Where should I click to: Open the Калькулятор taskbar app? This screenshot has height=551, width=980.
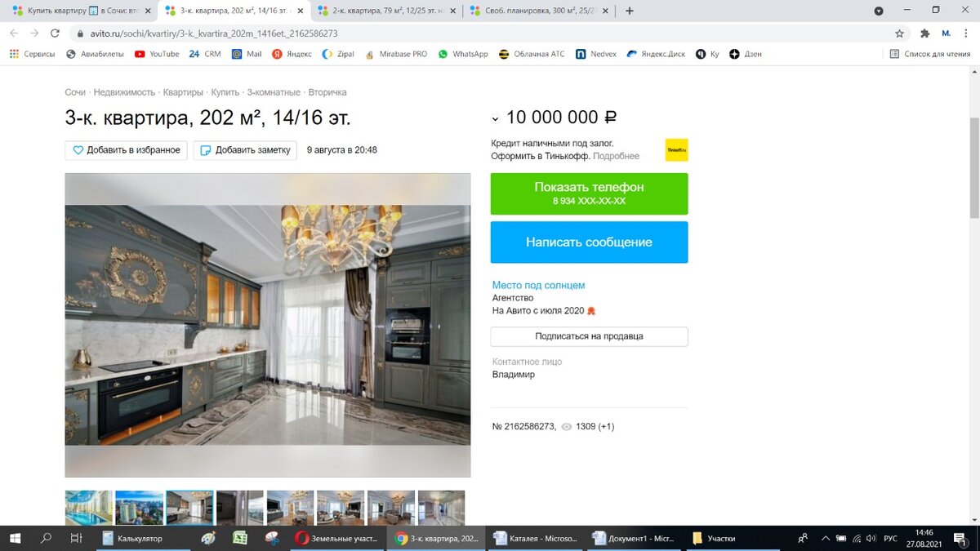point(131,539)
